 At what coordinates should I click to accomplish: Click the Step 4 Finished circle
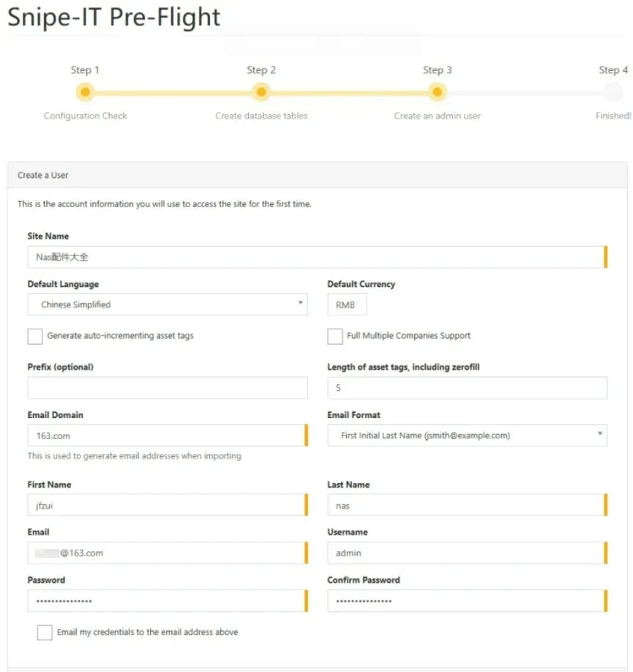pyautogui.click(x=613, y=92)
